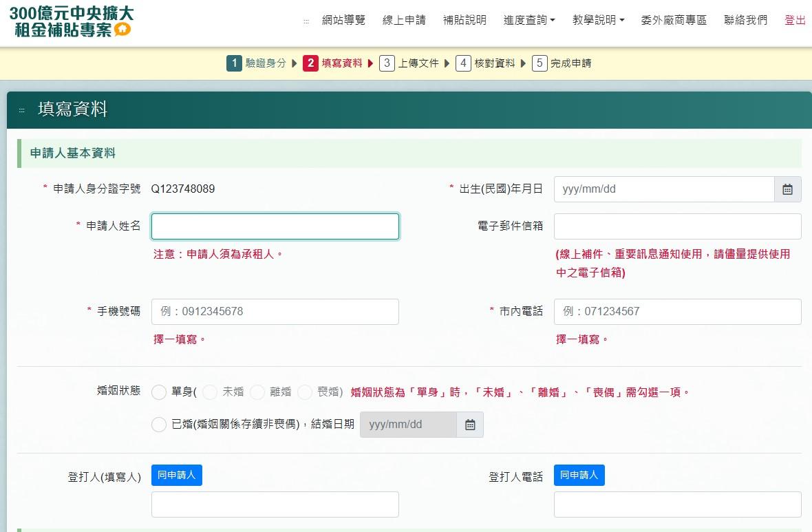Click the 登出 logout link
Viewport: 812px width, 532px height.
(795, 20)
